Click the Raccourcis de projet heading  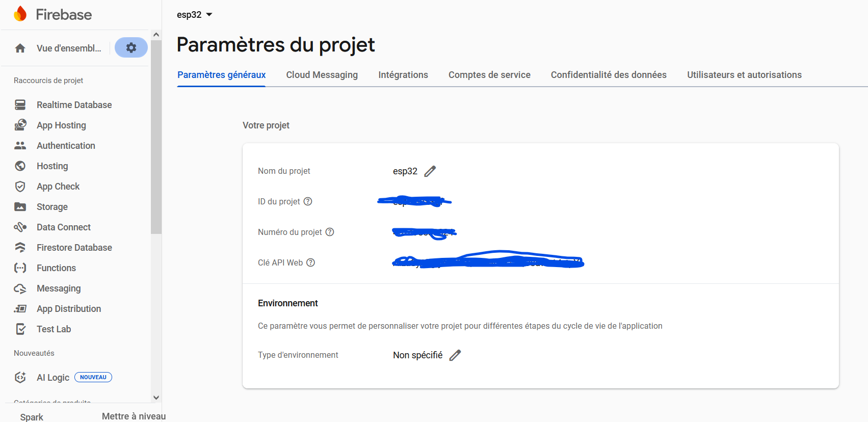pyautogui.click(x=48, y=81)
